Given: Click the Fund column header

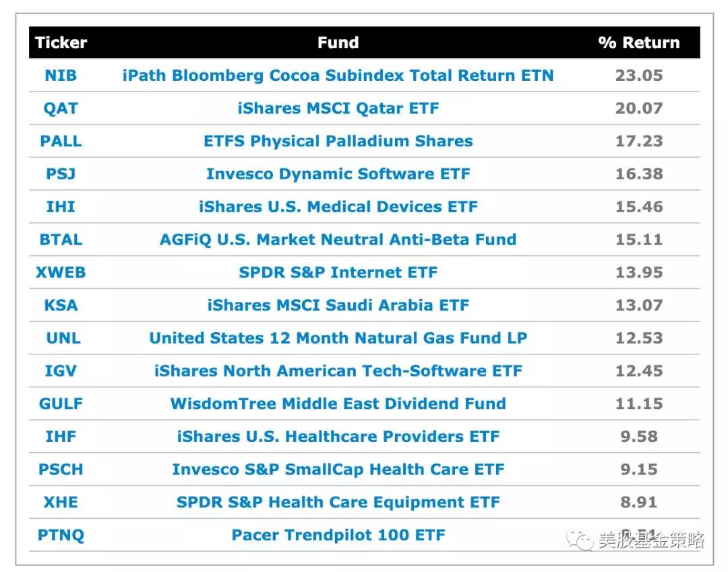Looking at the screenshot, I should point(338,42).
